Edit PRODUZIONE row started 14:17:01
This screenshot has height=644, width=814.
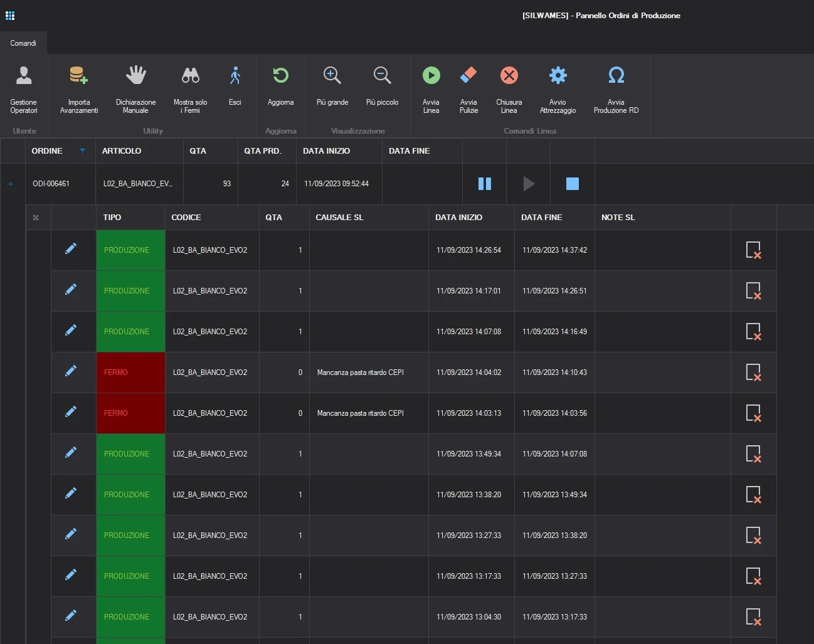click(x=71, y=290)
